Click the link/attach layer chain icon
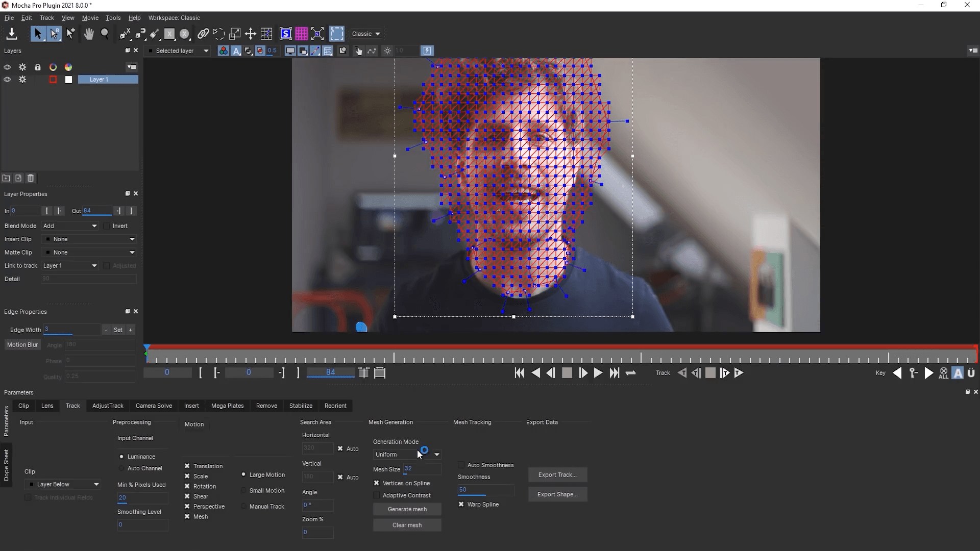 (x=203, y=34)
